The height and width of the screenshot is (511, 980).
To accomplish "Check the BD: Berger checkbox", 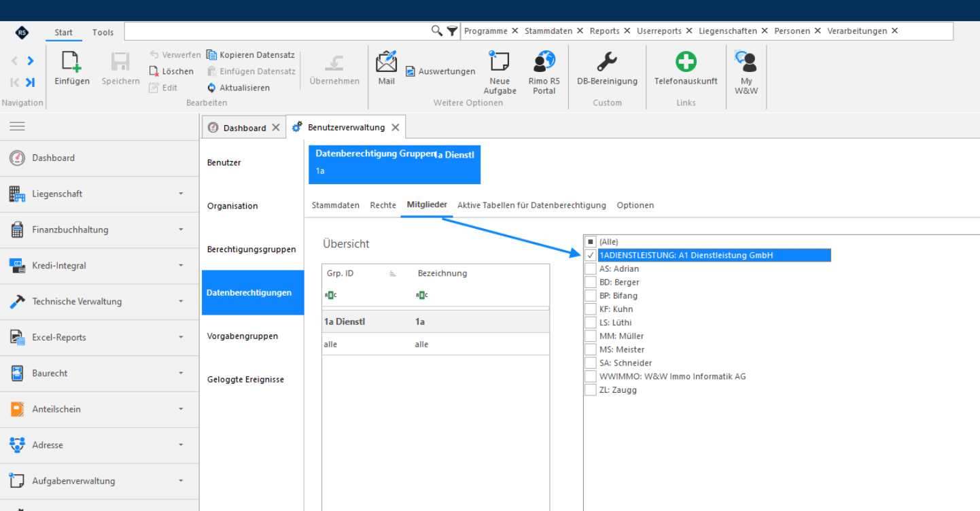I will click(x=591, y=282).
